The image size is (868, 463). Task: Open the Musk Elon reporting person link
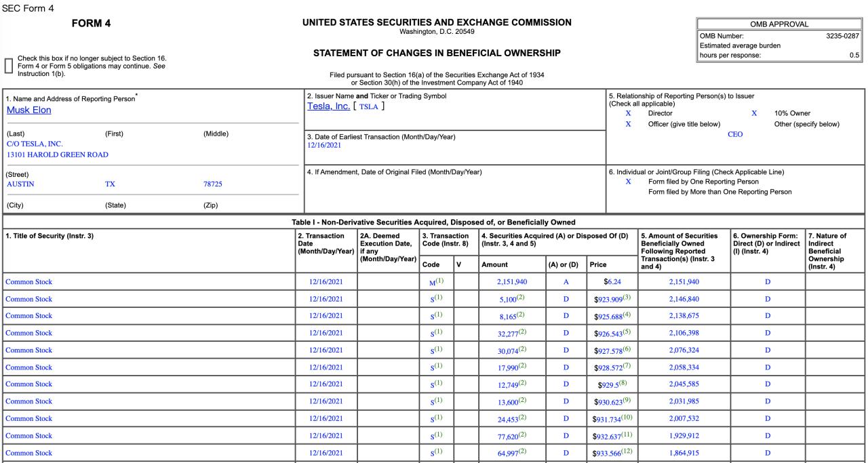point(28,110)
